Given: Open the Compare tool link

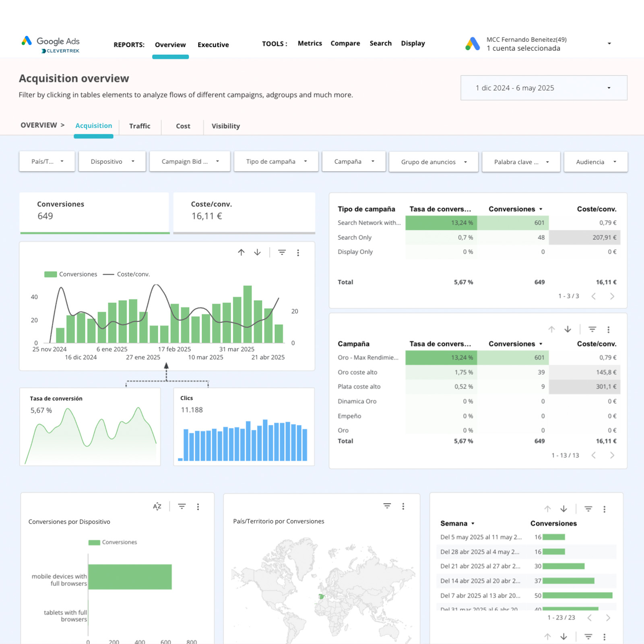Looking at the screenshot, I should [345, 43].
